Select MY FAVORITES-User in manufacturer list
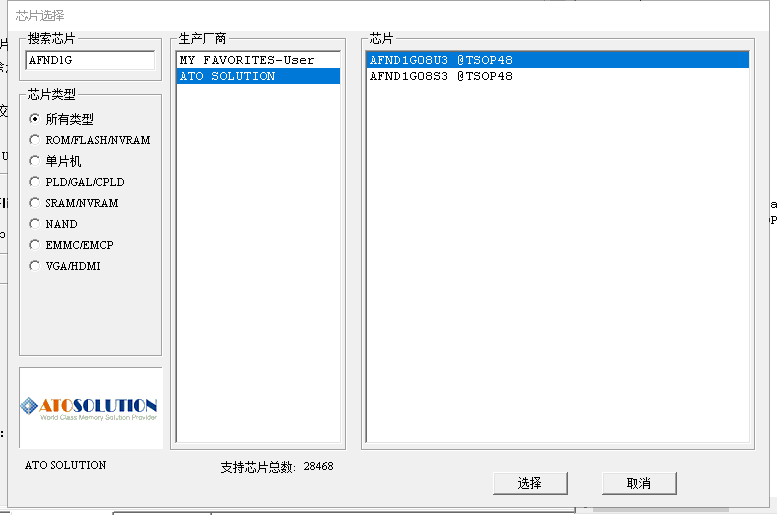777x515 pixels. 246,60
